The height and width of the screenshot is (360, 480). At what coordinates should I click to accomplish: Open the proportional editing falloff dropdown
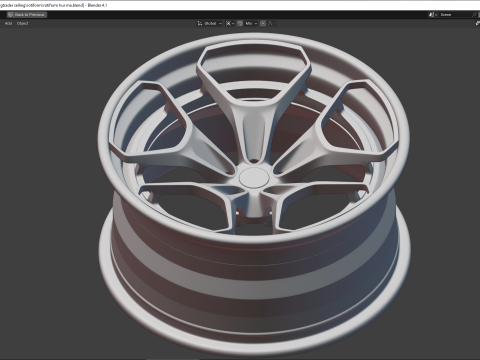coord(271,23)
